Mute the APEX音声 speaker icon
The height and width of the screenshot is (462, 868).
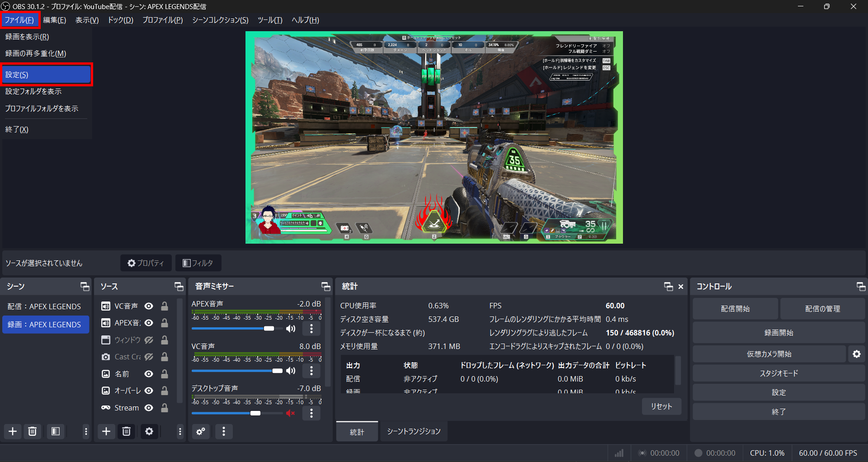tap(291, 329)
